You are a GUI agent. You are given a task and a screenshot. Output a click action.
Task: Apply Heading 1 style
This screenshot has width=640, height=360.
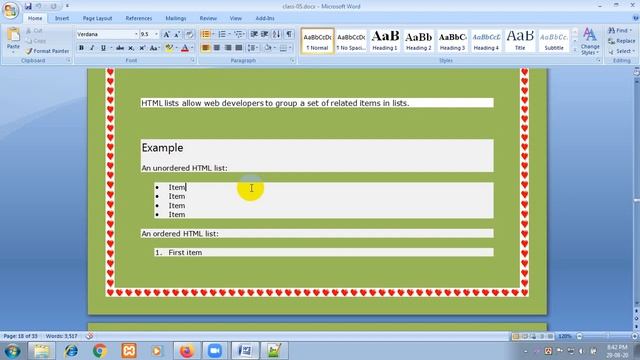384,40
